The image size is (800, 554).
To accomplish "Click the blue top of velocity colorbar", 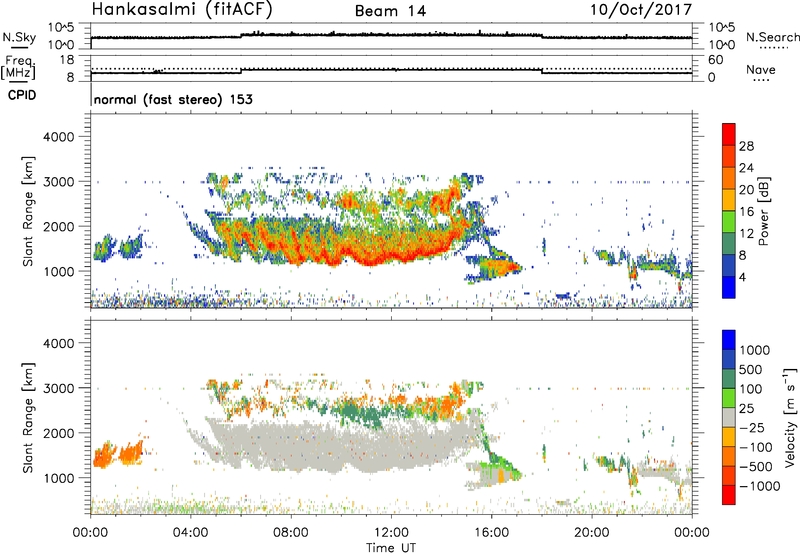I will pyautogui.click(x=729, y=340).
